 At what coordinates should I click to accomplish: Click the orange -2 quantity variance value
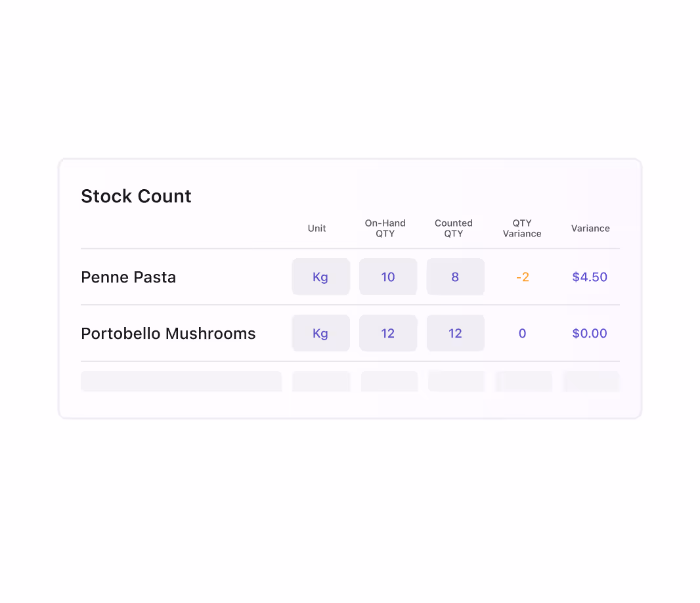click(523, 277)
